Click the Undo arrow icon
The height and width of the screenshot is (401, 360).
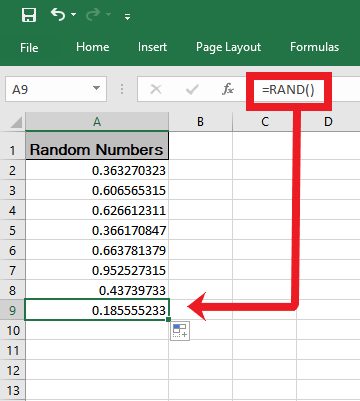pyautogui.click(x=58, y=15)
